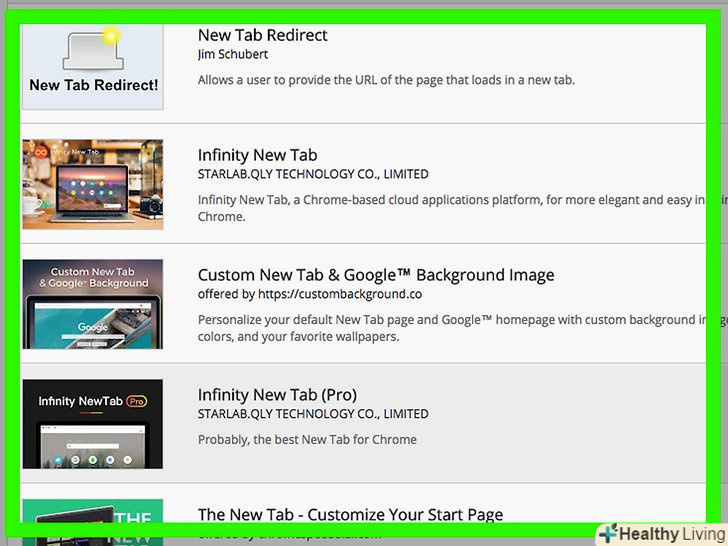Open the Infinity New Tab laptop thumbnail
Screen dimensions: 728x546
[93, 184]
